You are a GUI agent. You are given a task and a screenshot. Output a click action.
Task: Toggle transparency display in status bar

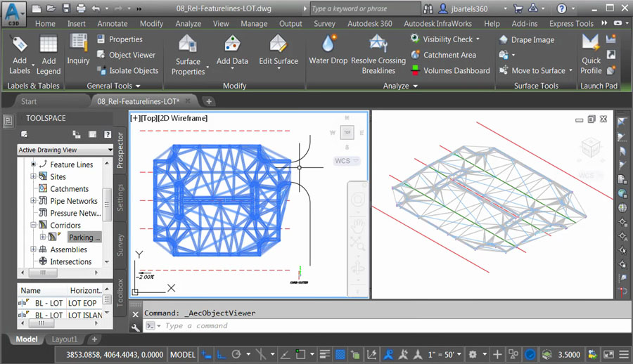[x=340, y=355]
